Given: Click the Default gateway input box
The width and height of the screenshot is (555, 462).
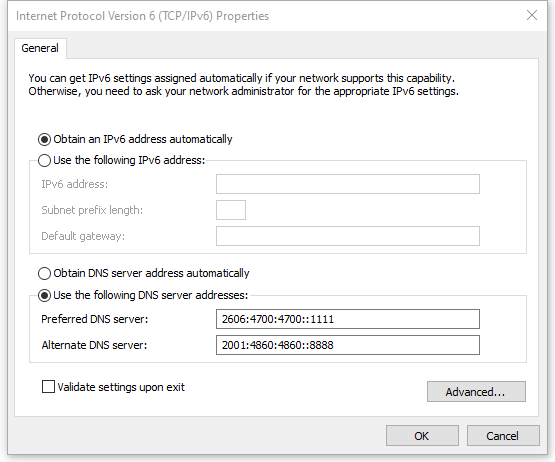Looking at the screenshot, I should point(348,236).
